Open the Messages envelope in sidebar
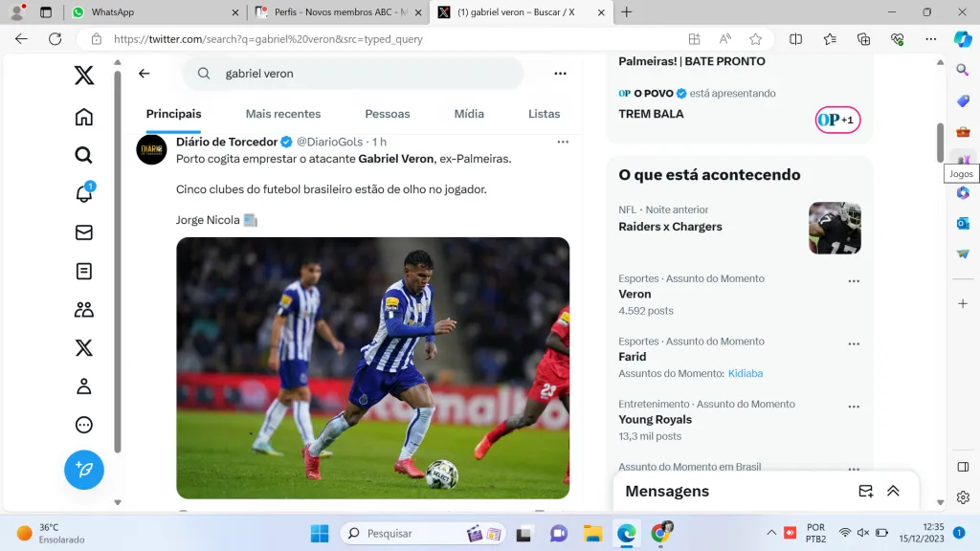 point(84,232)
